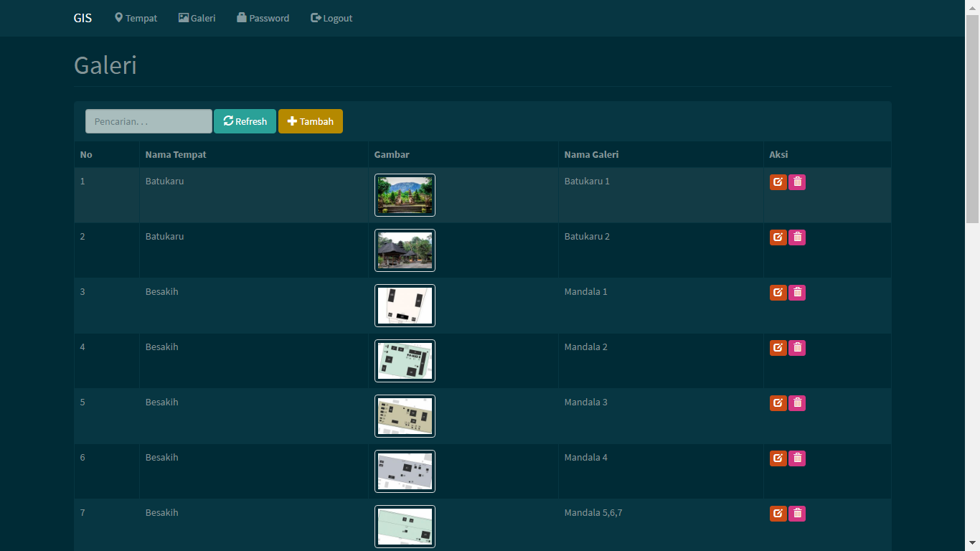Click the down arrow of page scrollbar

[x=972, y=543]
